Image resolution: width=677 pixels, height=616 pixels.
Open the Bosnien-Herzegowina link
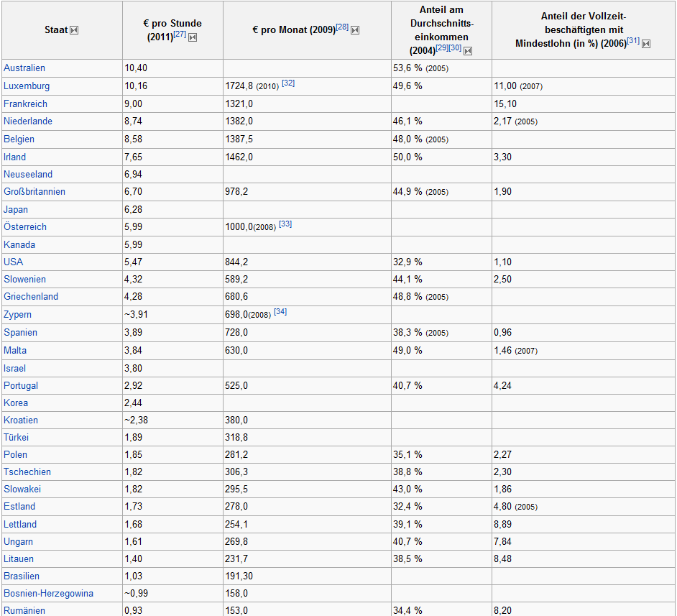pyautogui.click(x=48, y=594)
